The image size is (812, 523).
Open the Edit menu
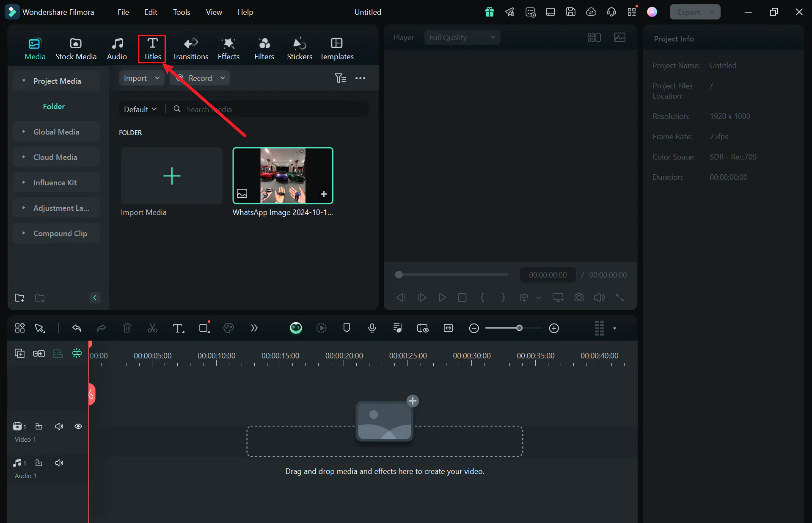pos(151,12)
